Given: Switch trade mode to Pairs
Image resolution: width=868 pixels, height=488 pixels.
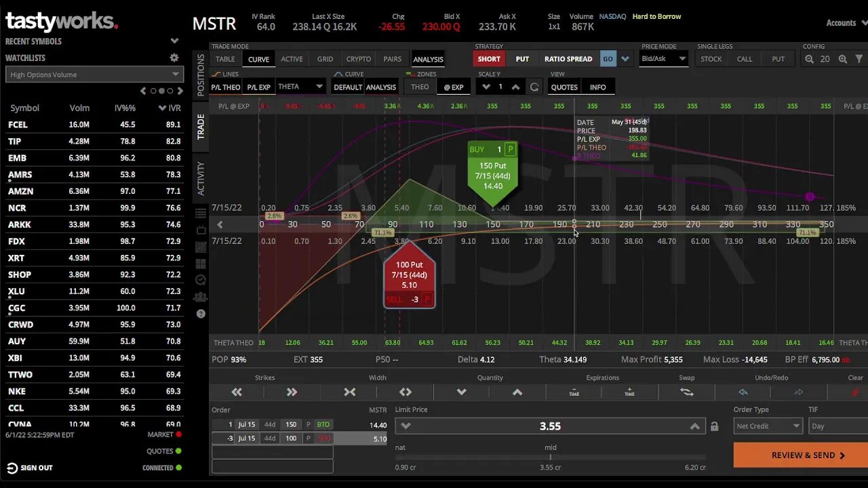Looking at the screenshot, I should tap(393, 59).
